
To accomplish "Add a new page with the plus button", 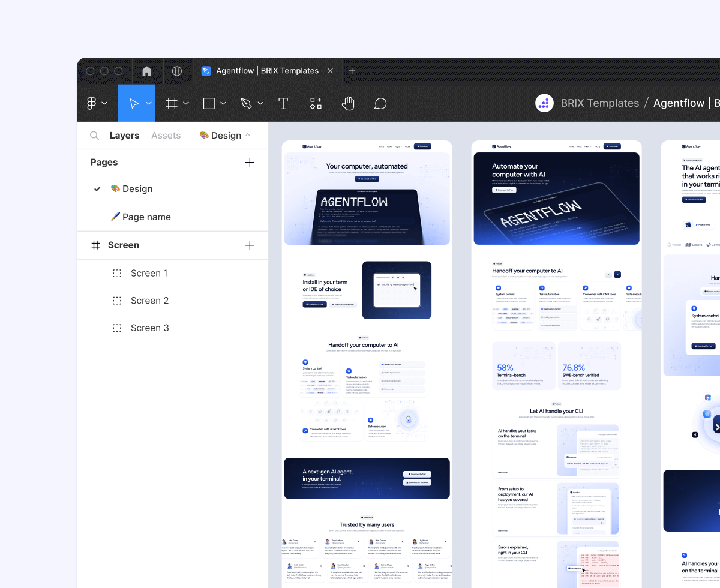I will [x=250, y=162].
